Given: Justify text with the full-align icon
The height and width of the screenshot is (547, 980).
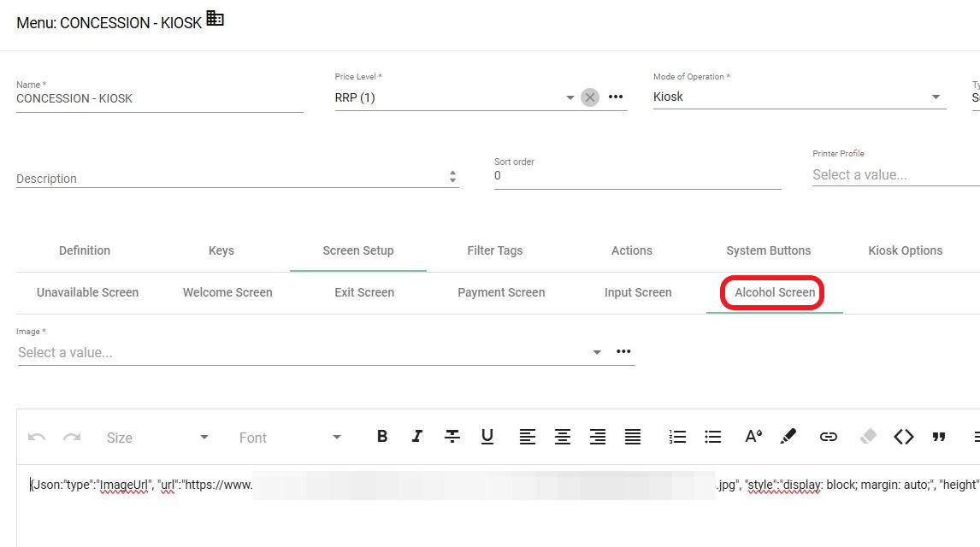Looking at the screenshot, I should tap(632, 437).
